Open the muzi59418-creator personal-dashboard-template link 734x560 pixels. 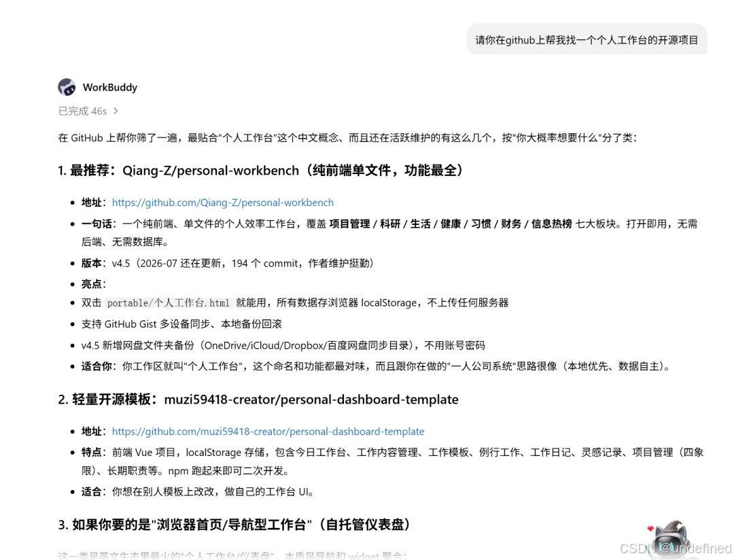pos(268,432)
